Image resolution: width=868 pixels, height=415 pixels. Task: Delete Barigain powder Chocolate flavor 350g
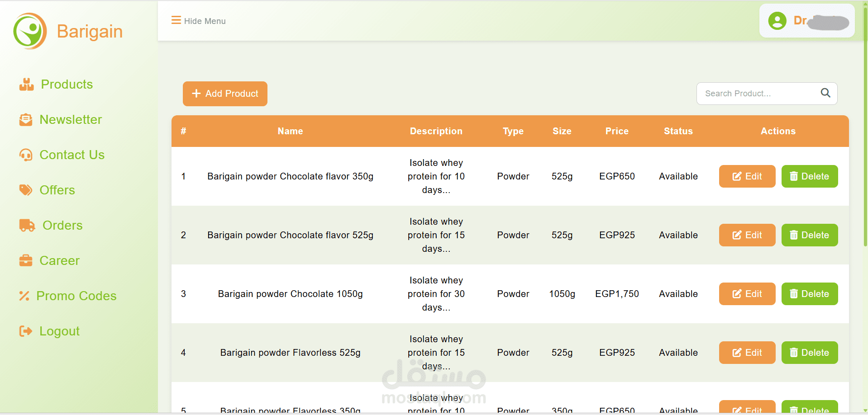point(810,176)
